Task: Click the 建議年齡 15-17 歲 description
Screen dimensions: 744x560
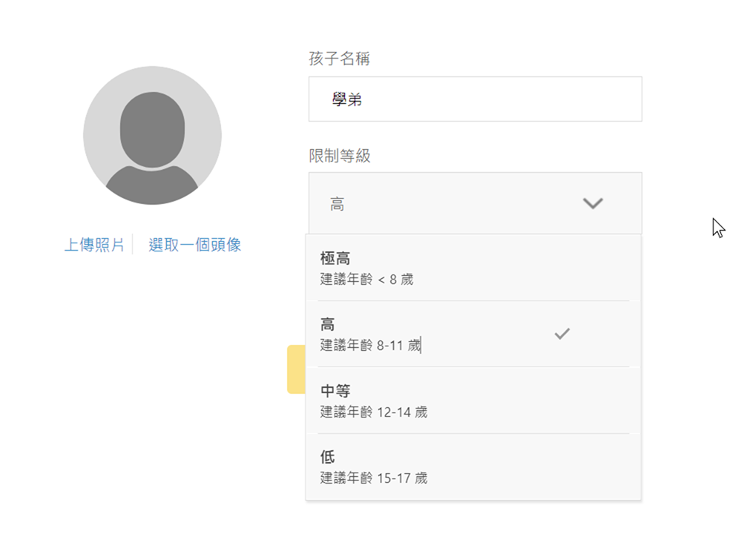Action: point(374,478)
